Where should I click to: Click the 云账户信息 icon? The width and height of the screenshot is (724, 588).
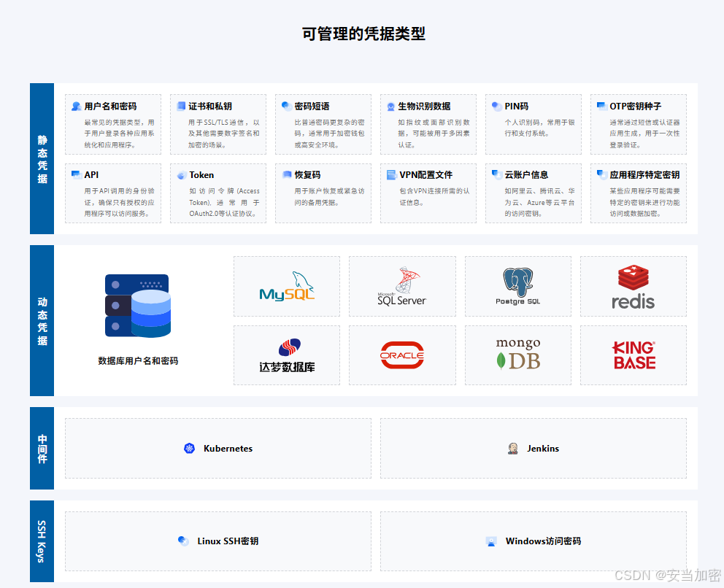pyautogui.click(x=497, y=174)
